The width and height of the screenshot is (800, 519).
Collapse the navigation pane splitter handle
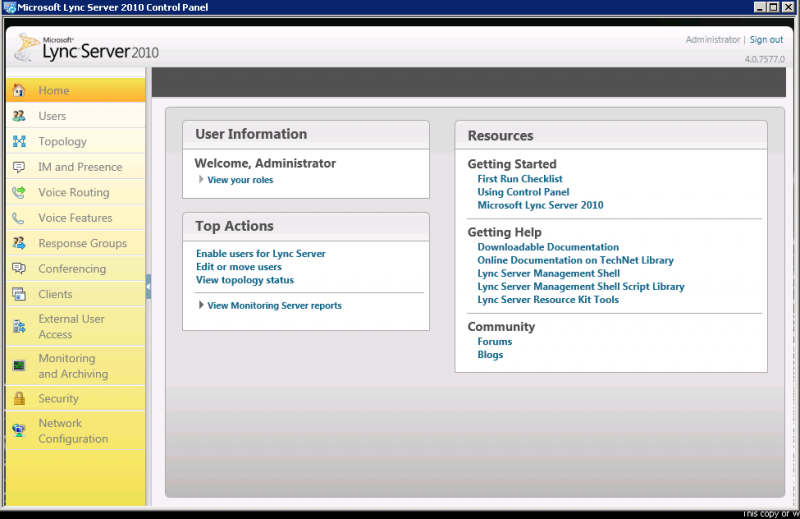[x=148, y=286]
